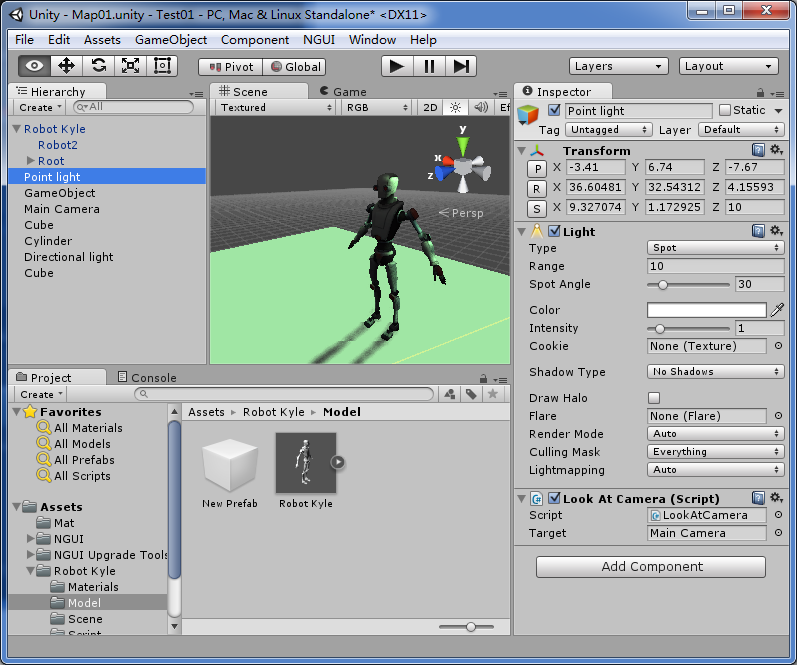Click the Spot Angle slider
Image resolution: width=797 pixels, height=665 pixels.
(688, 285)
